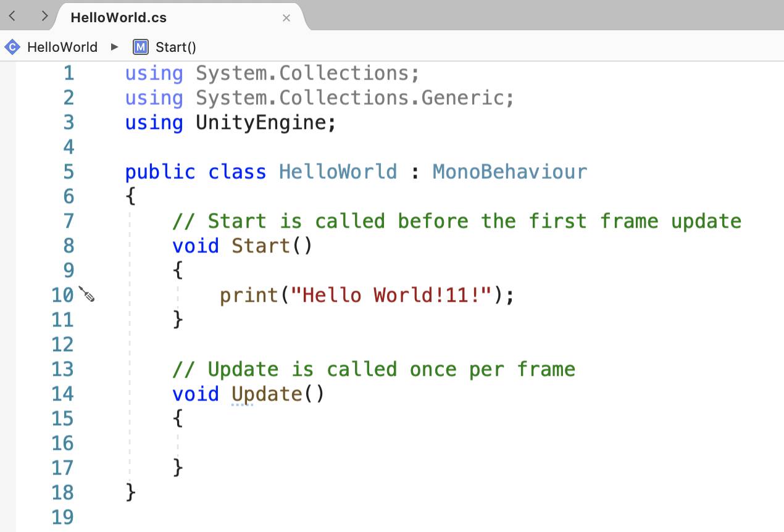Click line number 5 in the gutter
Viewport: 784px width, 532px height.
click(69, 172)
